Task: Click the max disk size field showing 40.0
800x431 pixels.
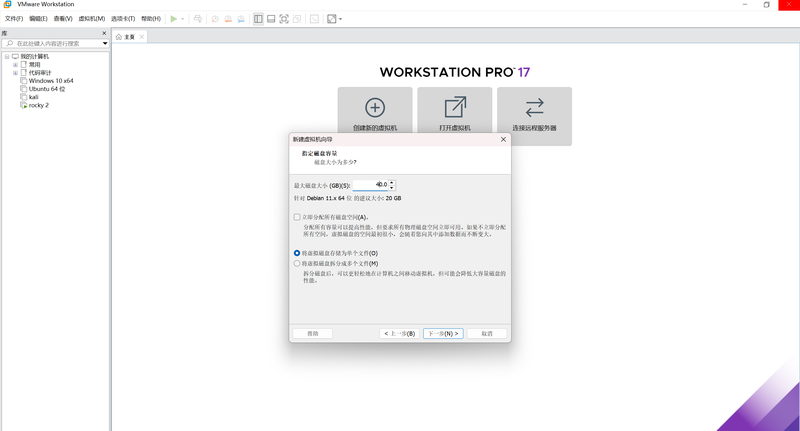Action: pyautogui.click(x=371, y=185)
